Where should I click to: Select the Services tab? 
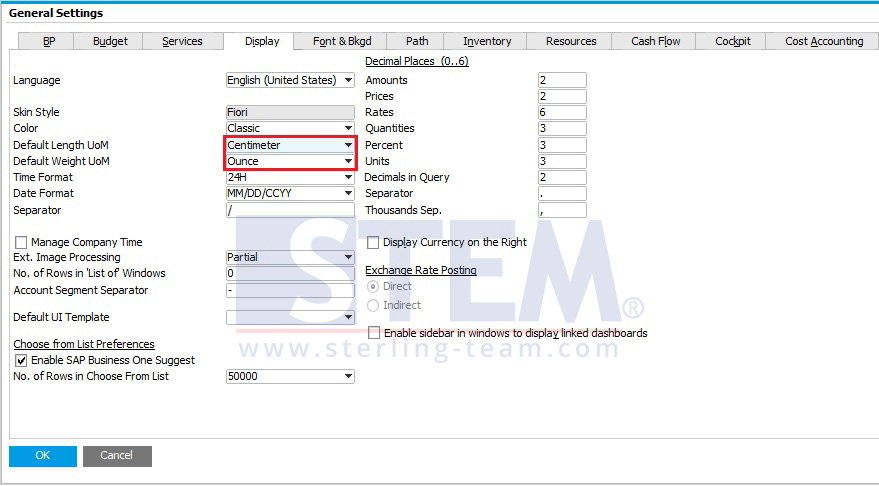[x=182, y=41]
